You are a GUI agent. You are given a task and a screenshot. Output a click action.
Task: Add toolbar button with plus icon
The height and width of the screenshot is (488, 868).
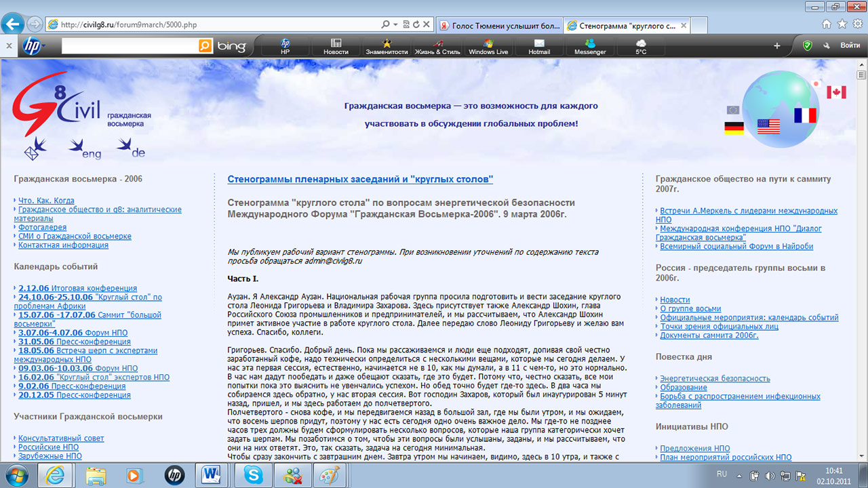coord(777,45)
